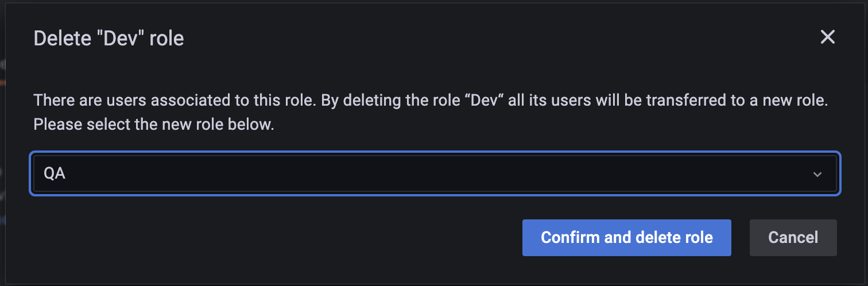The height and width of the screenshot is (286, 868).
Task: Cancel the role deletion
Action: coord(793,238)
